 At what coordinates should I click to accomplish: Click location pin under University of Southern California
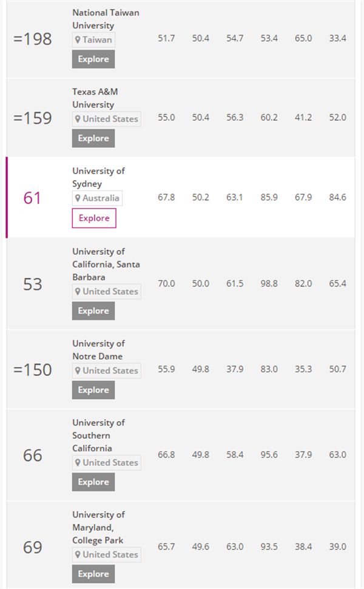[78, 463]
